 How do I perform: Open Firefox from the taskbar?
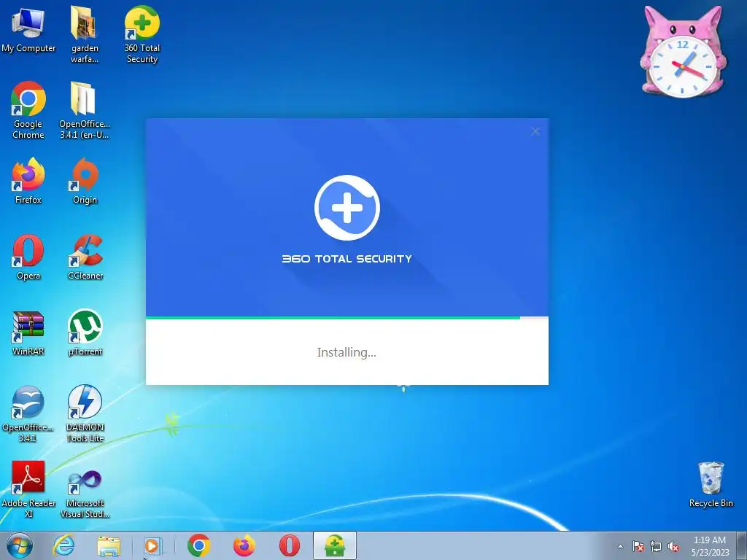click(x=244, y=545)
